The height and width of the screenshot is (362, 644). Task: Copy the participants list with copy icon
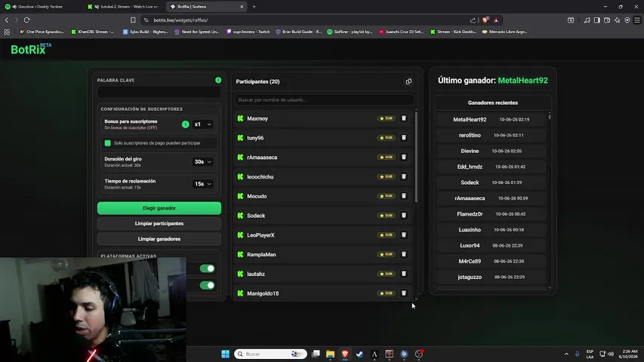[x=408, y=81]
